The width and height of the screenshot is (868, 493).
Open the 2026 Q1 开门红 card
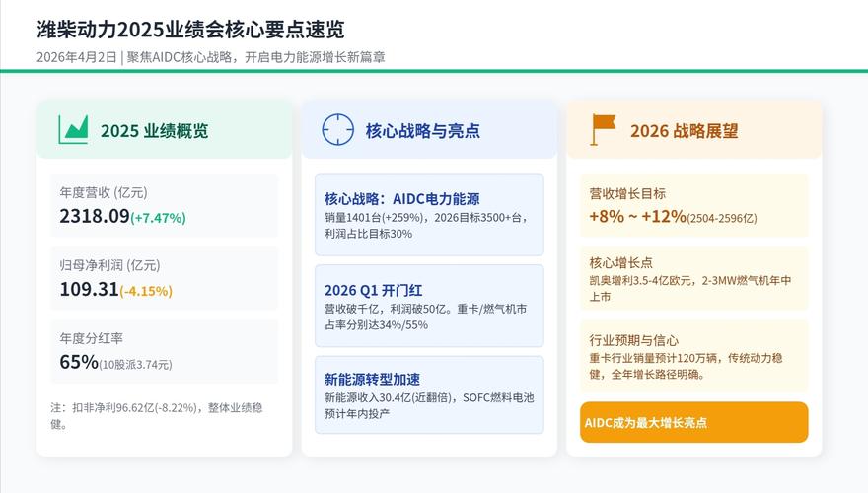point(429,306)
